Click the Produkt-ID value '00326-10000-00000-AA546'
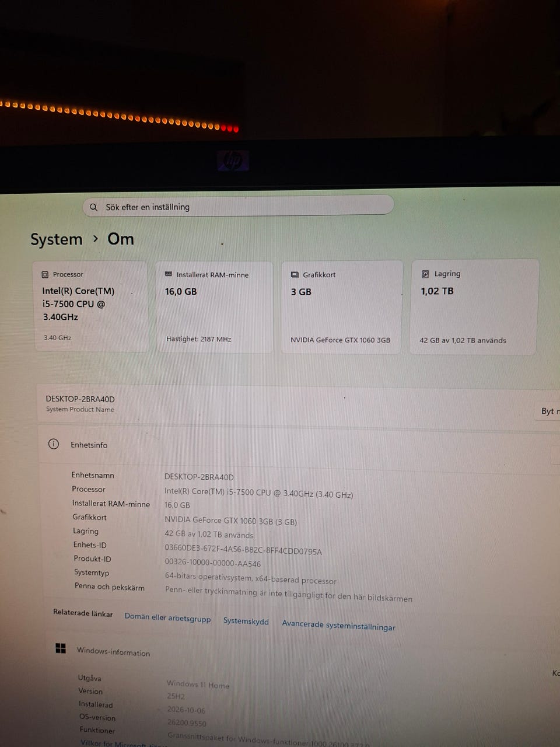The image size is (560, 747). [213, 563]
